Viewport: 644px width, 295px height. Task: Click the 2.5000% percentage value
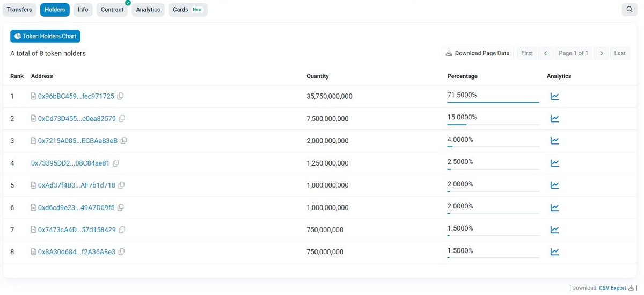click(460, 162)
